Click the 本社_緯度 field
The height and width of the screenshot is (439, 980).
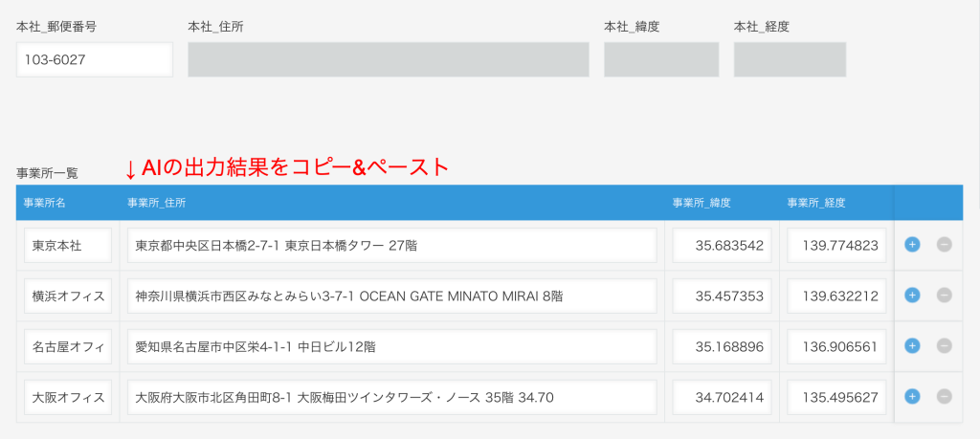(x=660, y=59)
